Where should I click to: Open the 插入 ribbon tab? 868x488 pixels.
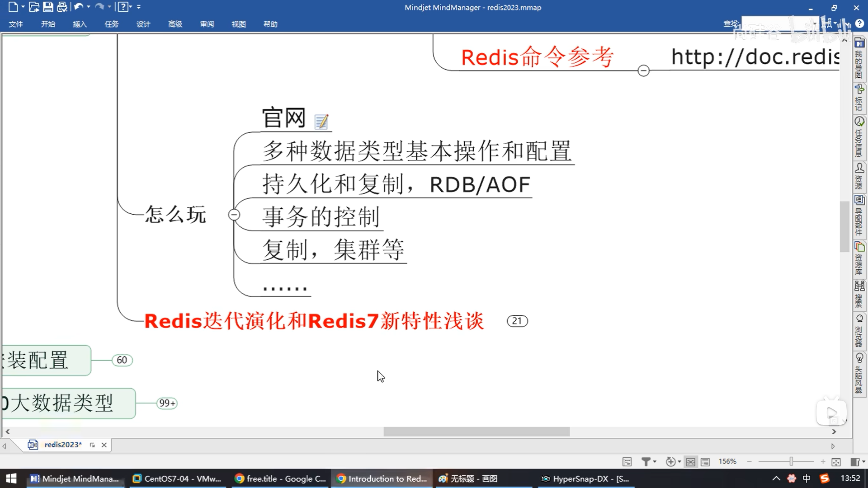tap(80, 24)
